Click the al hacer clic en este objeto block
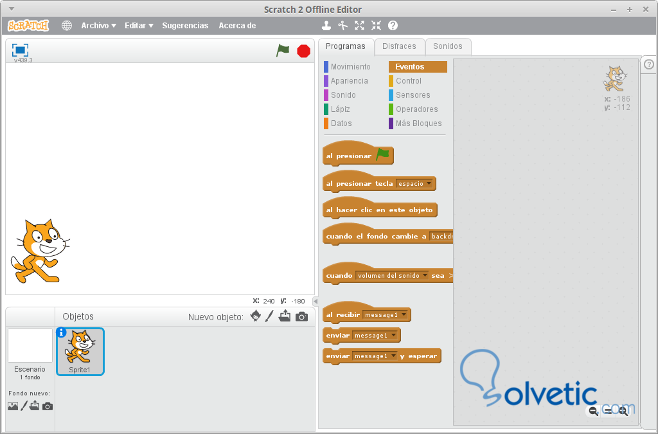This screenshot has height=434, width=658. point(380,208)
